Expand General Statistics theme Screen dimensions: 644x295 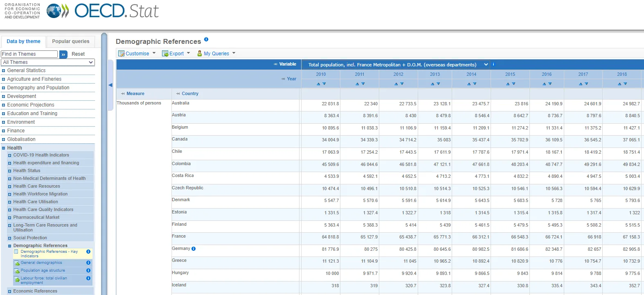coord(3,71)
